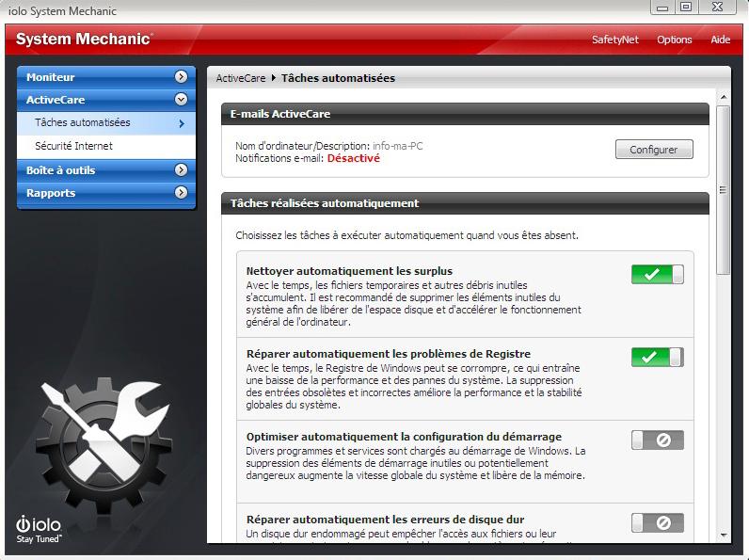The image size is (749, 560).
Task: Select Tâches automatisées in sidebar
Action: point(106,123)
